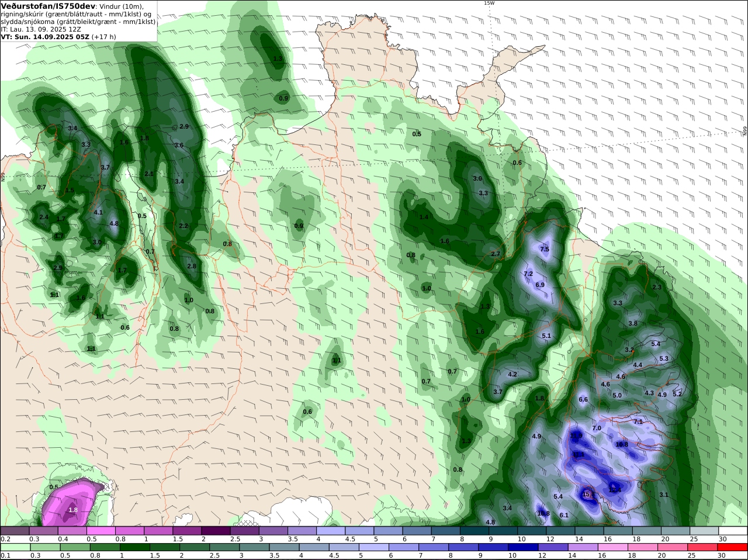The height and width of the screenshot is (560, 748).
Task: Click the 2.2 precipitation value on the map
Action: point(183,226)
